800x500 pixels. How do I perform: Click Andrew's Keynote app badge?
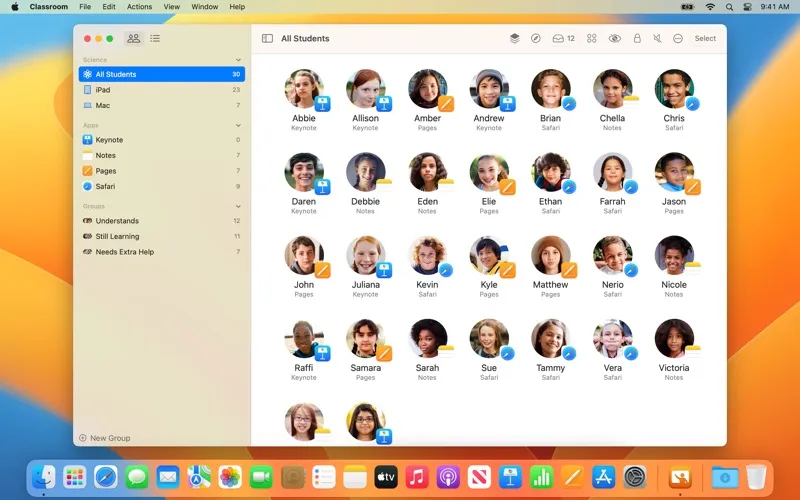tap(507, 104)
